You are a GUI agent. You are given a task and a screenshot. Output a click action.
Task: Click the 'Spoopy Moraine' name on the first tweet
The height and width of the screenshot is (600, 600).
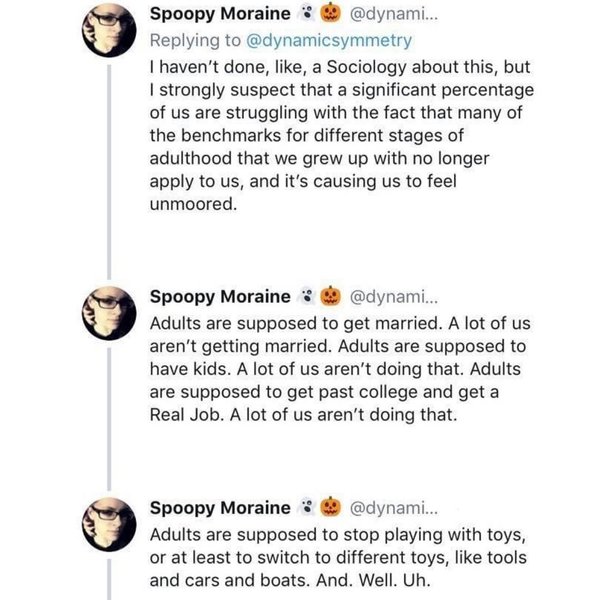click(219, 15)
